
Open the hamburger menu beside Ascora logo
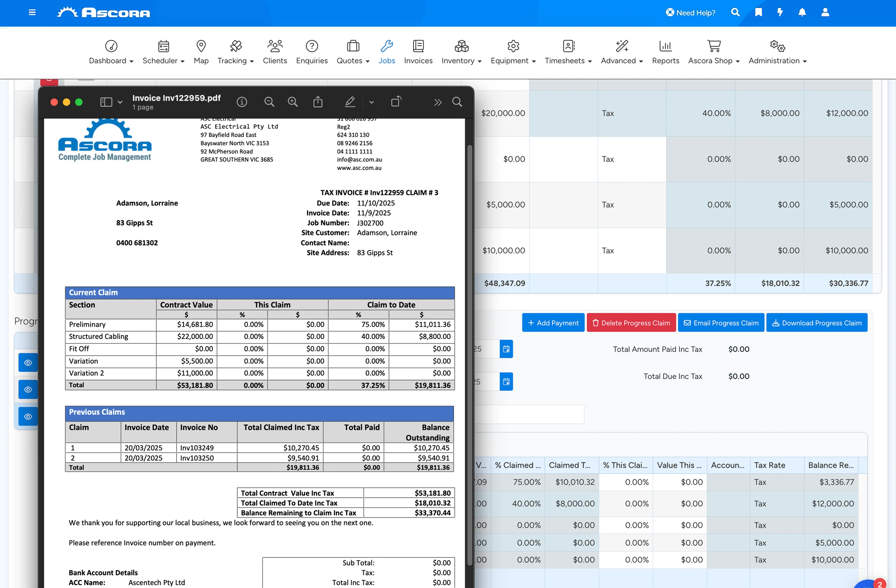[32, 12]
